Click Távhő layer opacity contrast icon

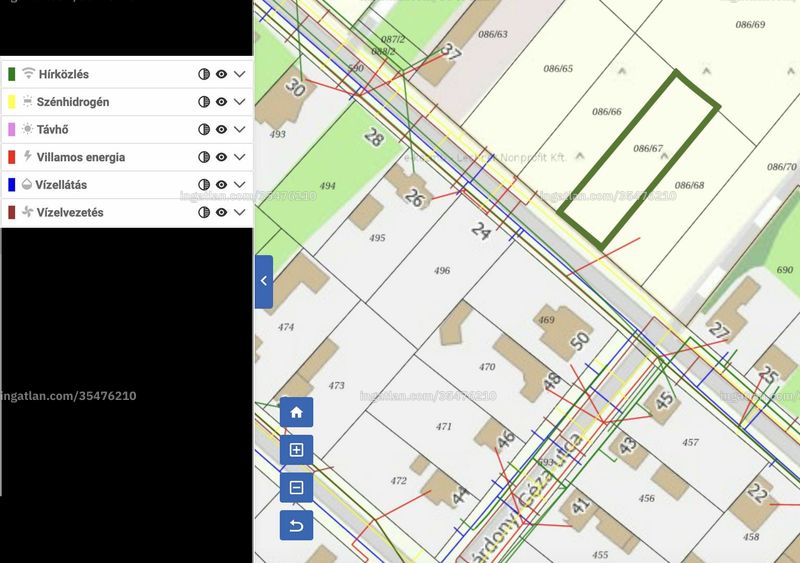point(204,129)
